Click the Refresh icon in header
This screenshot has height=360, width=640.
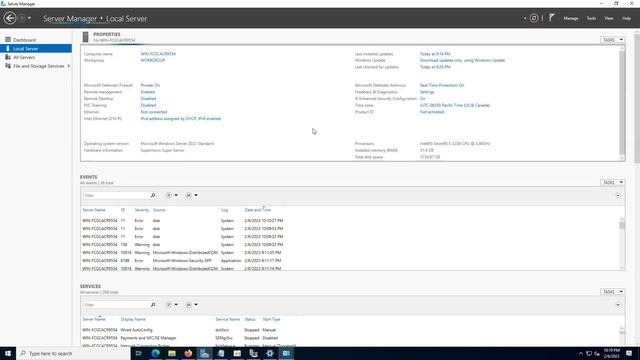533,18
